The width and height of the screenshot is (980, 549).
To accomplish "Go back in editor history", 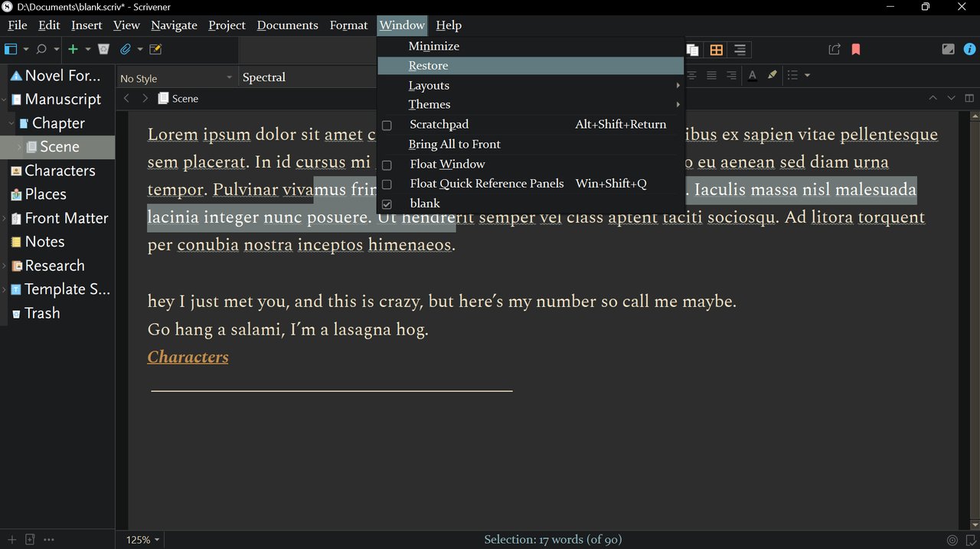I will coord(127,98).
